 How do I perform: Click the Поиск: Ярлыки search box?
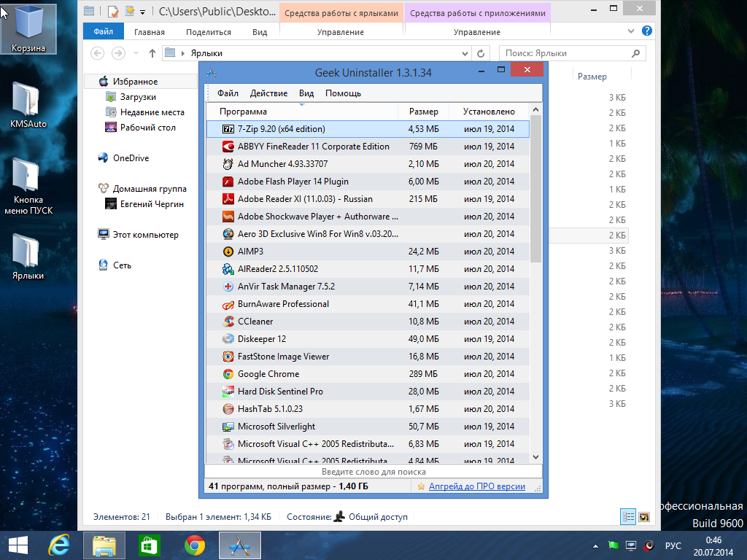(x=572, y=53)
